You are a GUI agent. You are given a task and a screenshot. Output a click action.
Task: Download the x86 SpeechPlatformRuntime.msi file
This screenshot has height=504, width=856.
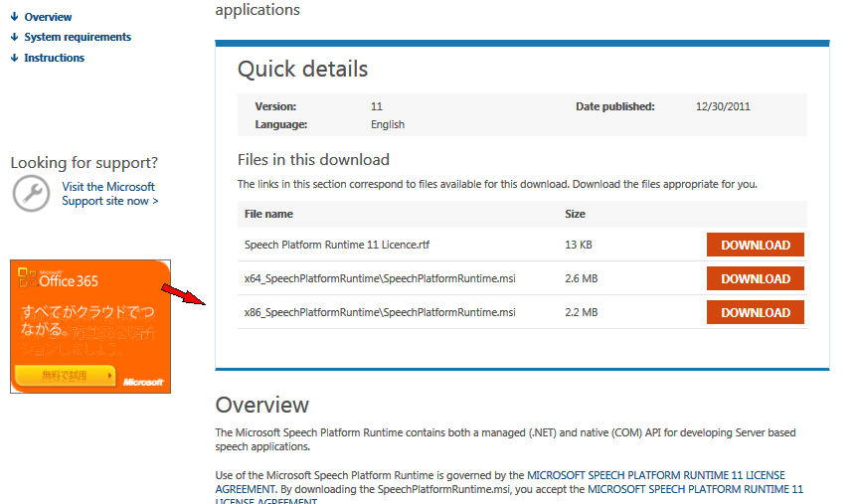pos(755,313)
